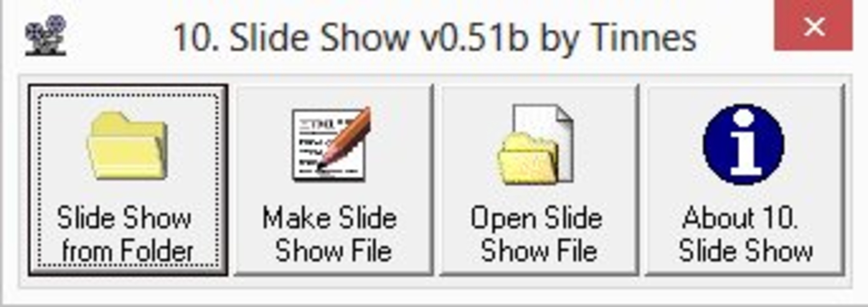
Task: Show About 10. Slide Show
Action: [745, 180]
